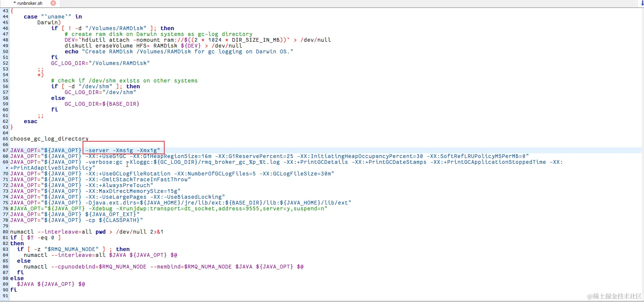The image size is (644, 302).
Task: Click the '-Djava.ext.dirs' line
Action: coord(181,202)
